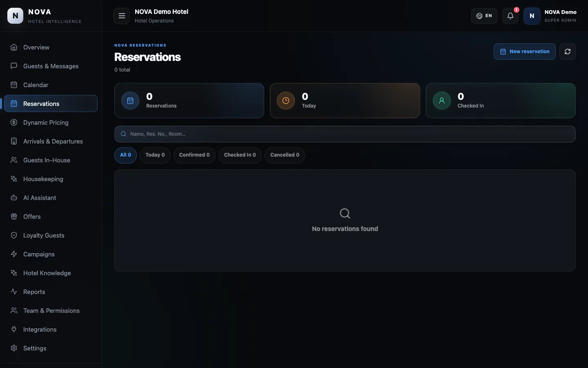Open Guests & Messages label
Screen dimensions: 588x368
tap(51, 66)
